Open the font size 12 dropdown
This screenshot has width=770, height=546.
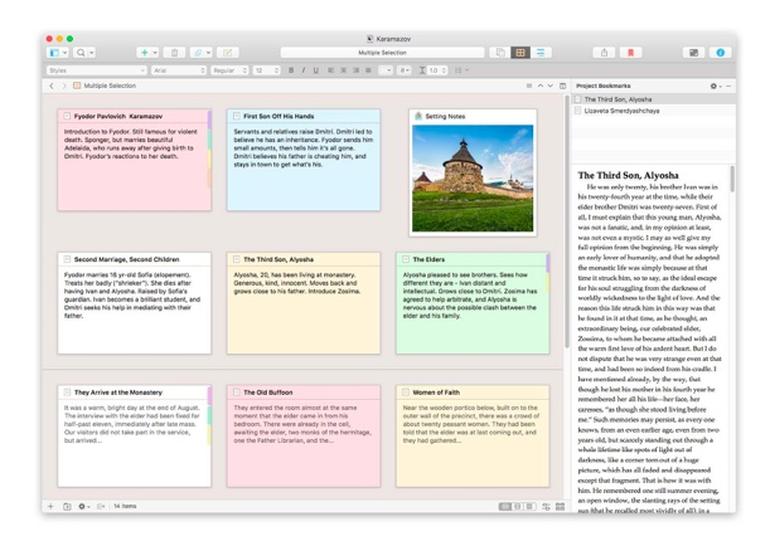(266, 70)
